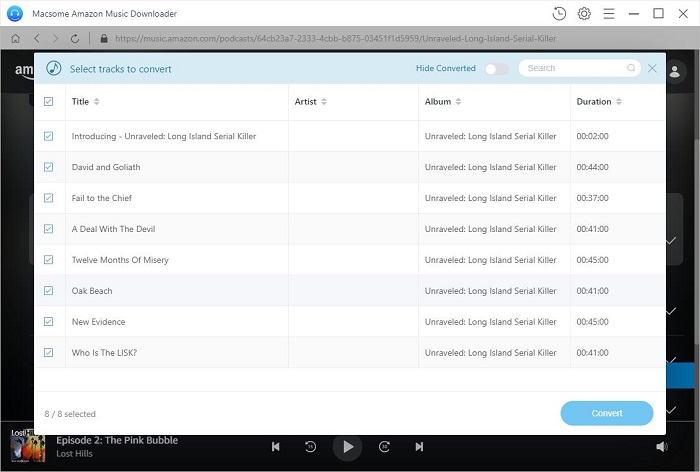
Task: Click the Convert button
Action: click(x=607, y=413)
